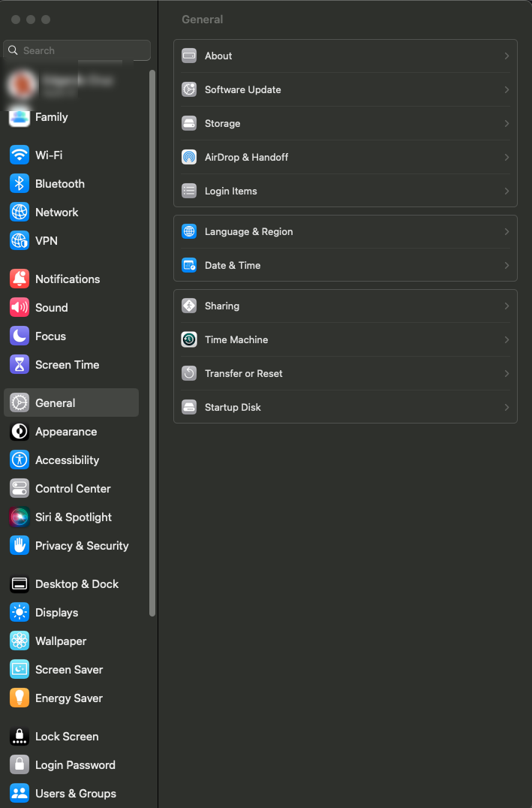Open Siri & Spotlight icon
532x808 pixels.
point(20,517)
